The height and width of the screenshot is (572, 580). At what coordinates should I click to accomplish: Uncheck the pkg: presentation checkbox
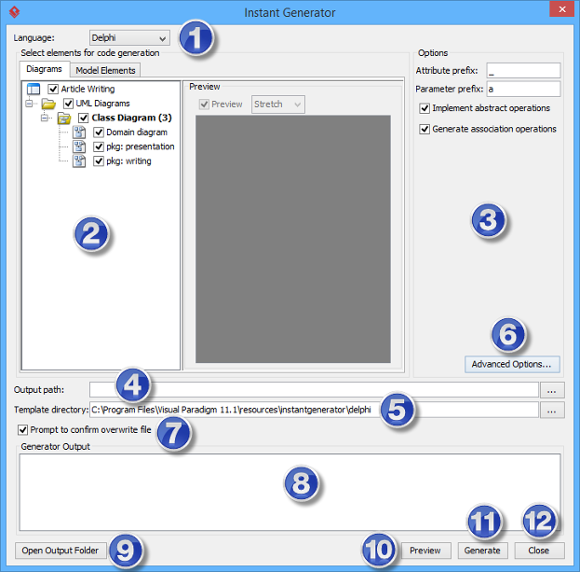pyautogui.click(x=98, y=147)
